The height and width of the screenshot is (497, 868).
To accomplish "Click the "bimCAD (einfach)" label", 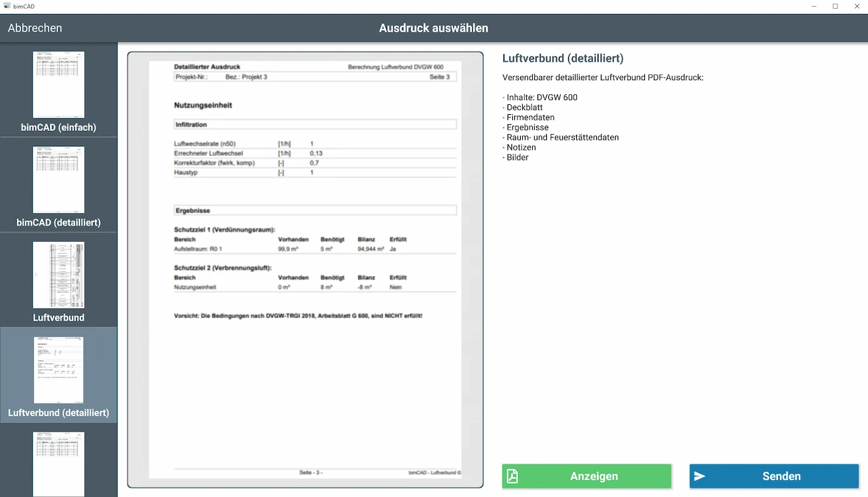I will pyautogui.click(x=59, y=128).
